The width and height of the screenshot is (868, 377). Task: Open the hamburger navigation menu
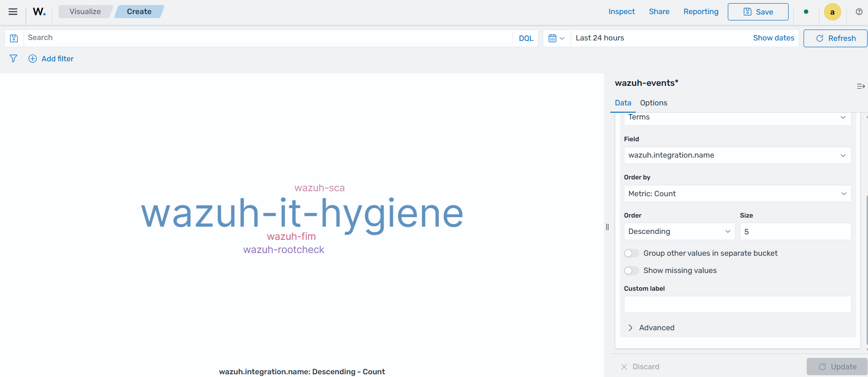(x=13, y=12)
